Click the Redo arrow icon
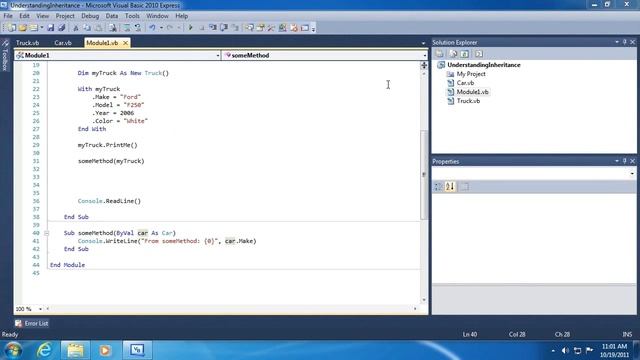Viewport: 640px width, 360px height. 169,28
